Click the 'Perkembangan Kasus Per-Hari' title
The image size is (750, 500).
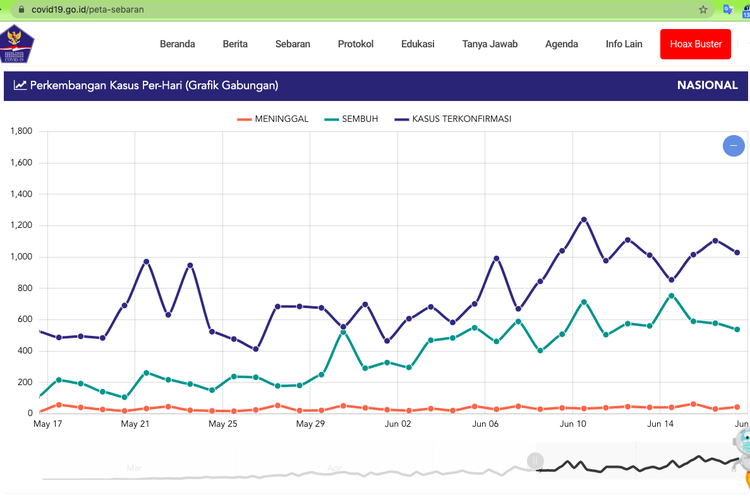[154, 85]
